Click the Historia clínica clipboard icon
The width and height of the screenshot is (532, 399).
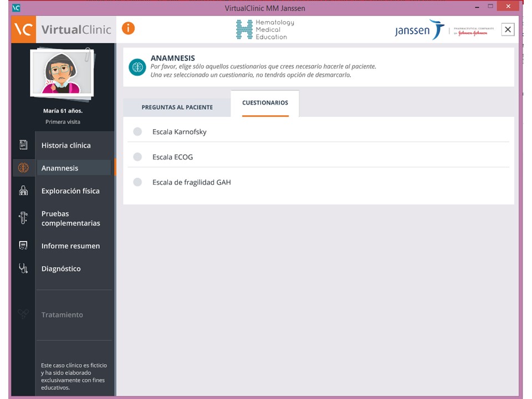point(23,145)
